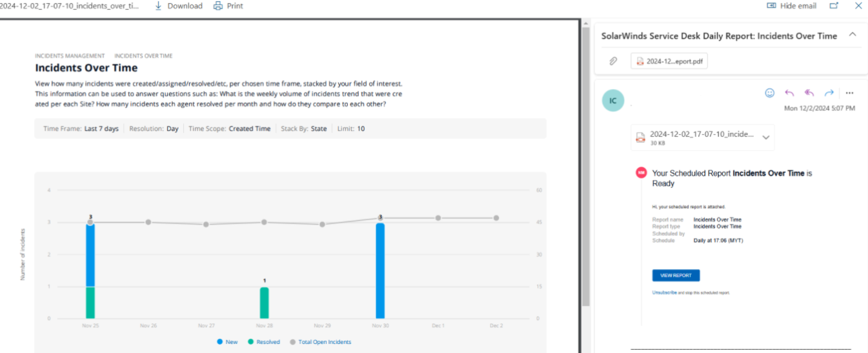Image resolution: width=868 pixels, height=353 pixels.
Task: Click the Nov 26 axis label
Action: 148,326
